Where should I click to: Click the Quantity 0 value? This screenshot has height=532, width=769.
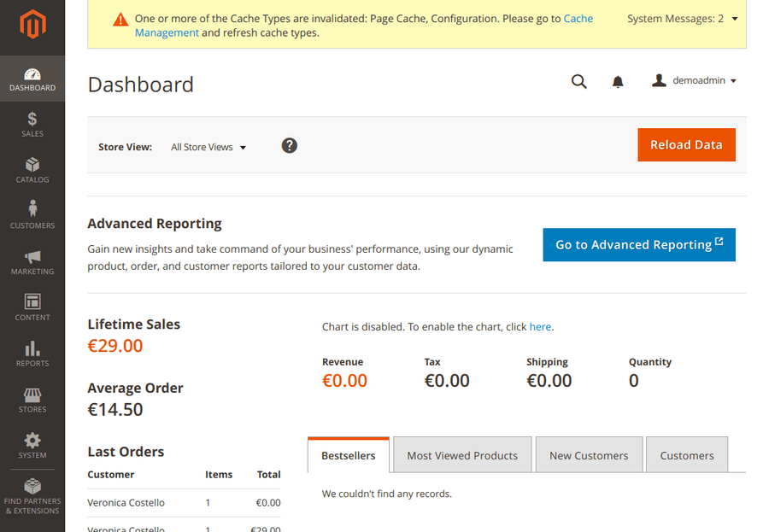(634, 381)
